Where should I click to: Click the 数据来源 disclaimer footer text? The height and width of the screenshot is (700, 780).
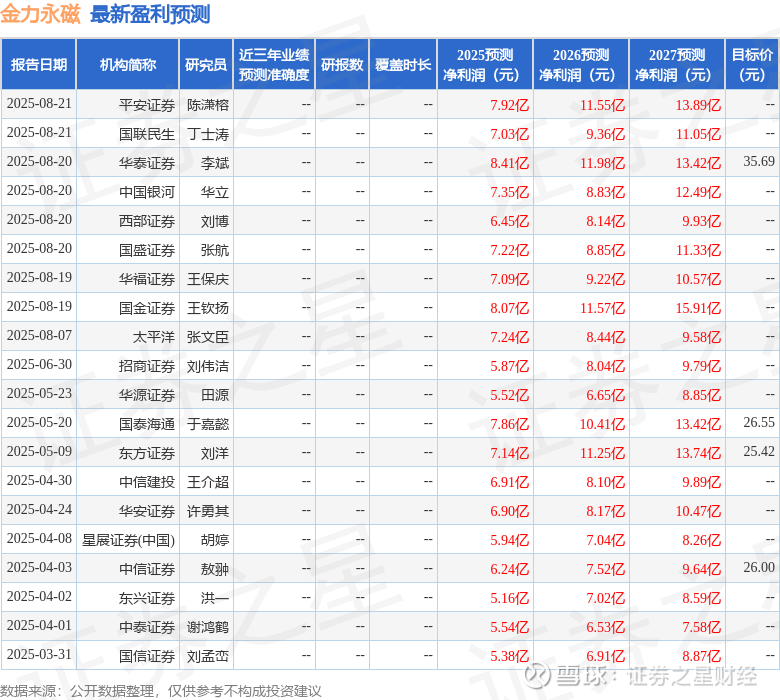(x=160, y=691)
